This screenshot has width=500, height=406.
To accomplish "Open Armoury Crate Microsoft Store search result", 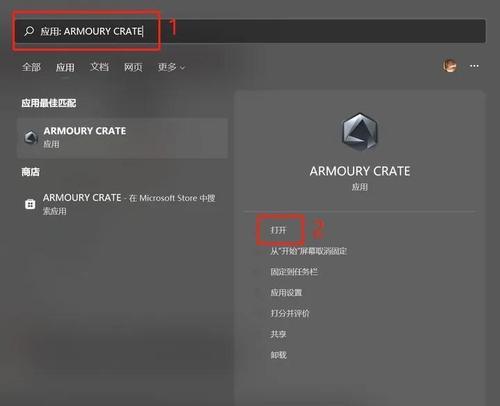I will pyautogui.click(x=122, y=204).
